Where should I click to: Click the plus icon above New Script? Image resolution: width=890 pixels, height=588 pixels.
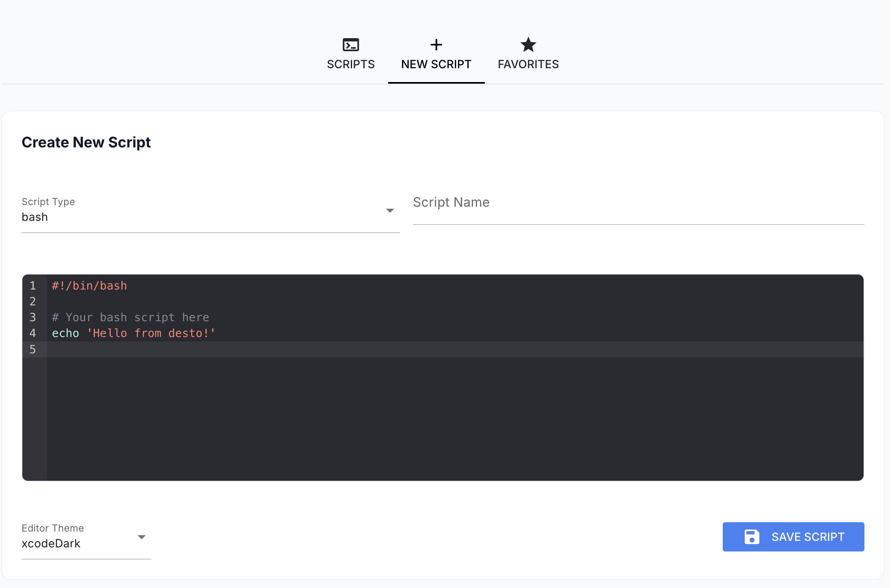coord(436,45)
